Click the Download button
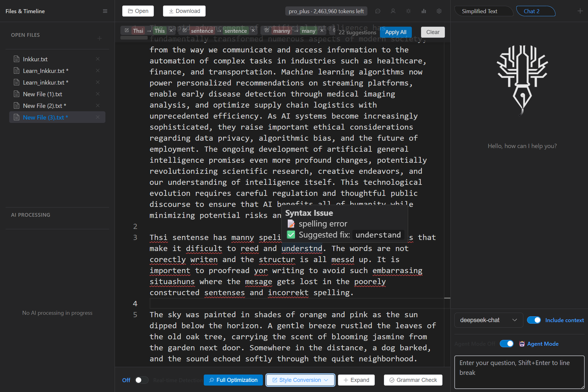The width and height of the screenshot is (588, 392). tap(184, 11)
